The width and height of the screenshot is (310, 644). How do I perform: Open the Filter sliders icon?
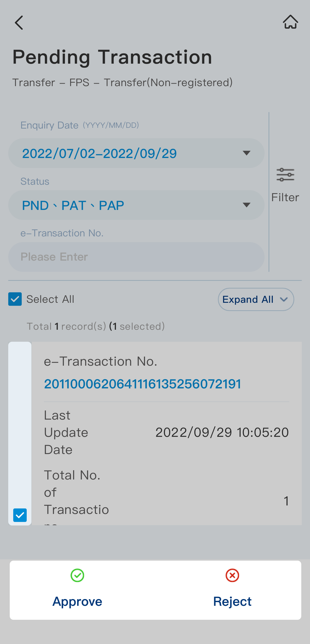pyautogui.click(x=285, y=175)
